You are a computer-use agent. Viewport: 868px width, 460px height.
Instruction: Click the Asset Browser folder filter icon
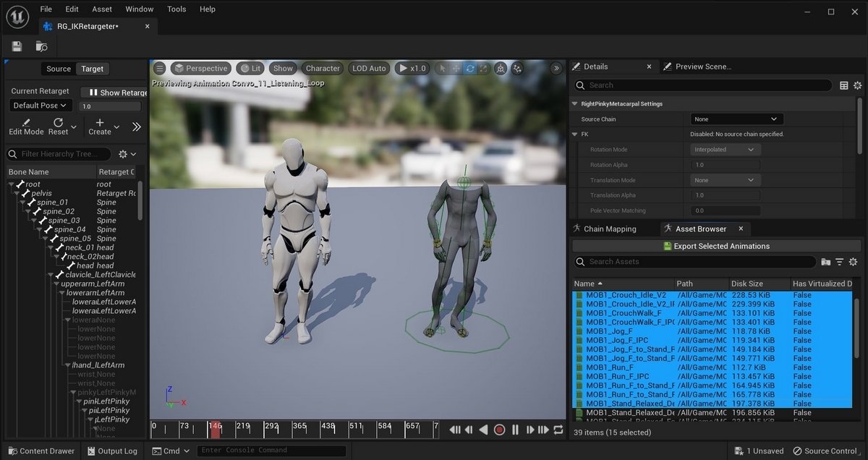(825, 262)
